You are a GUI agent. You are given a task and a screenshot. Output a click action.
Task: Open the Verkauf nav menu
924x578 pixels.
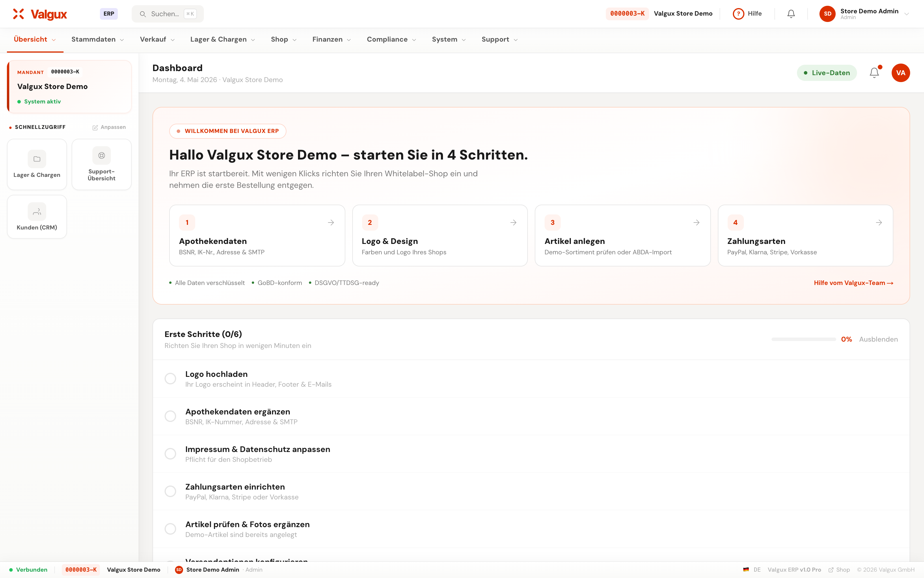[157, 39]
